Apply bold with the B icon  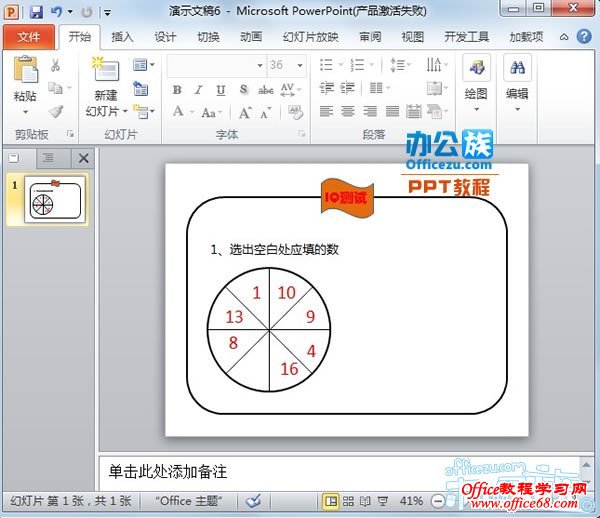click(x=177, y=89)
